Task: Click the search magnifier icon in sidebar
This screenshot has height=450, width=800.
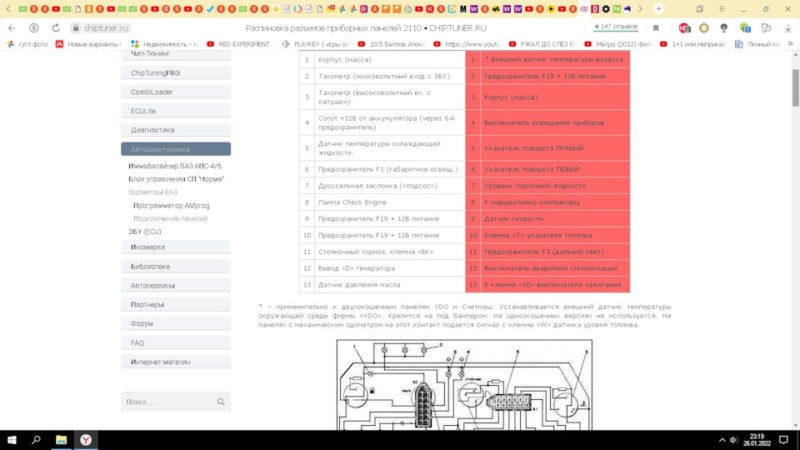Action: (221, 402)
